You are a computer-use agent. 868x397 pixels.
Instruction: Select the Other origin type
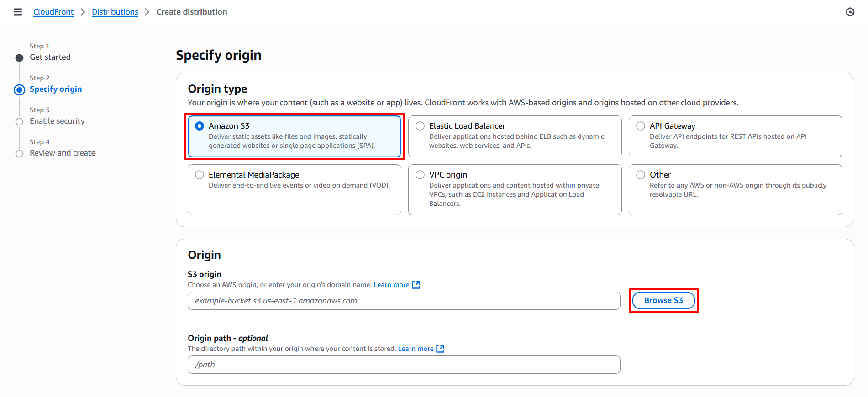[641, 175]
